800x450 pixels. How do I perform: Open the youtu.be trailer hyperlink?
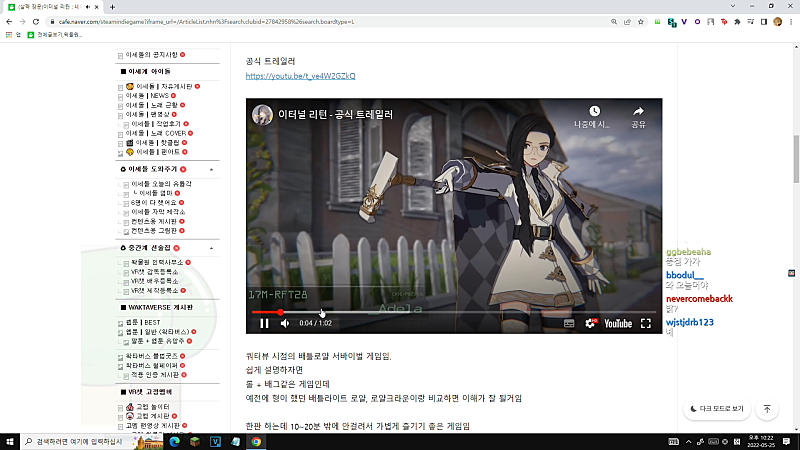point(301,76)
